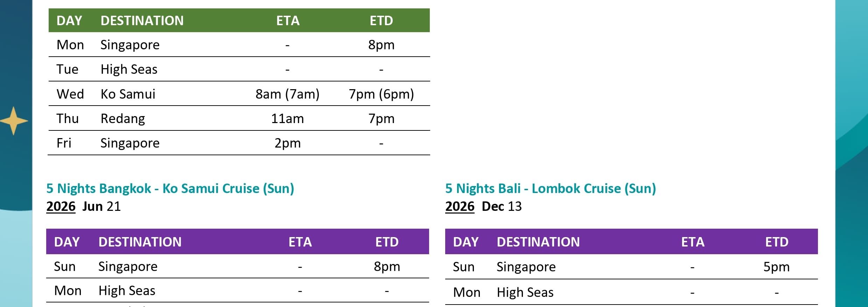Click underlined 2026 beside Dec 13

pos(460,206)
